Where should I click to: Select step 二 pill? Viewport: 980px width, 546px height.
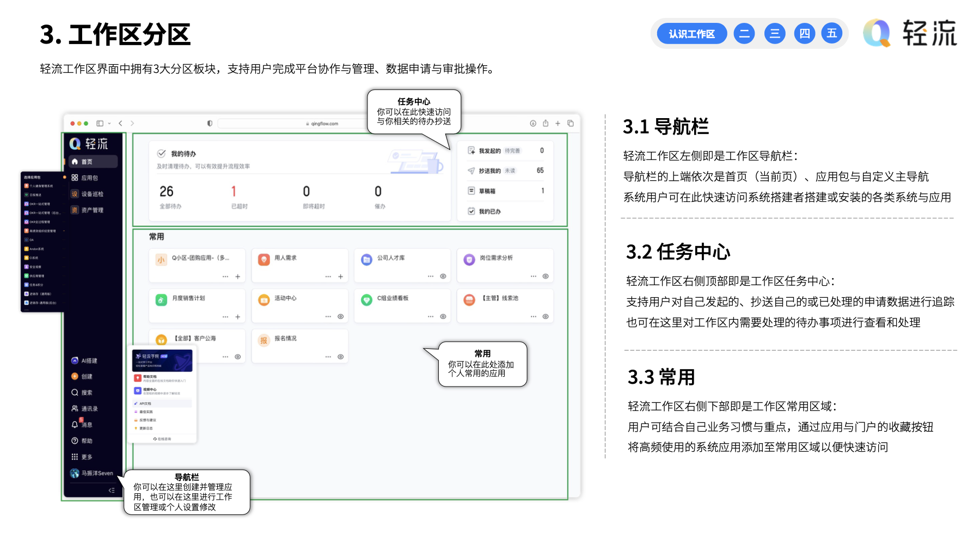pos(744,34)
